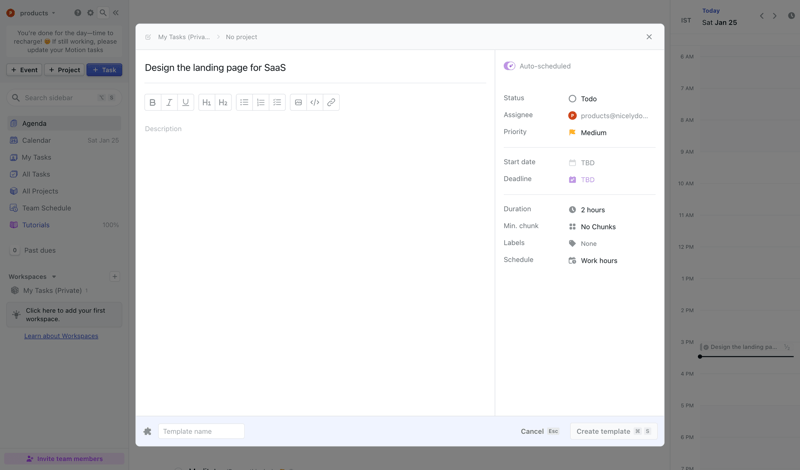
Task: Change the 2 hours duration
Action: point(587,210)
